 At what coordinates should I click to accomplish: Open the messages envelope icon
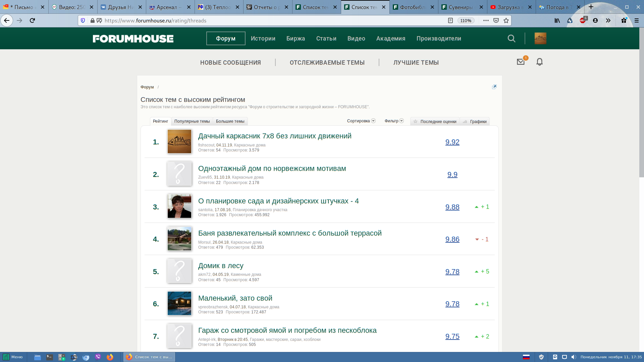tap(521, 62)
